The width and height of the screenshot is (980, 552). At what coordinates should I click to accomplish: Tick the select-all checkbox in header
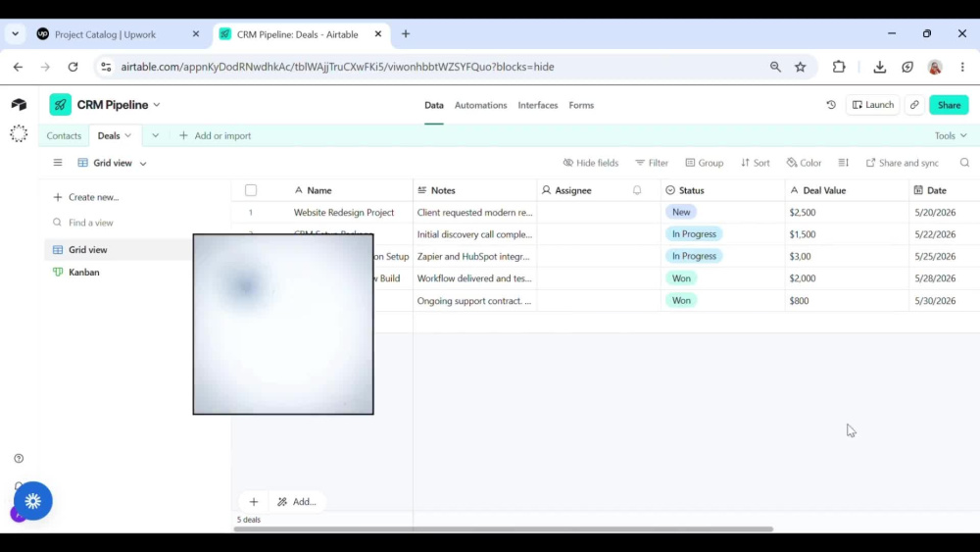pos(251,190)
